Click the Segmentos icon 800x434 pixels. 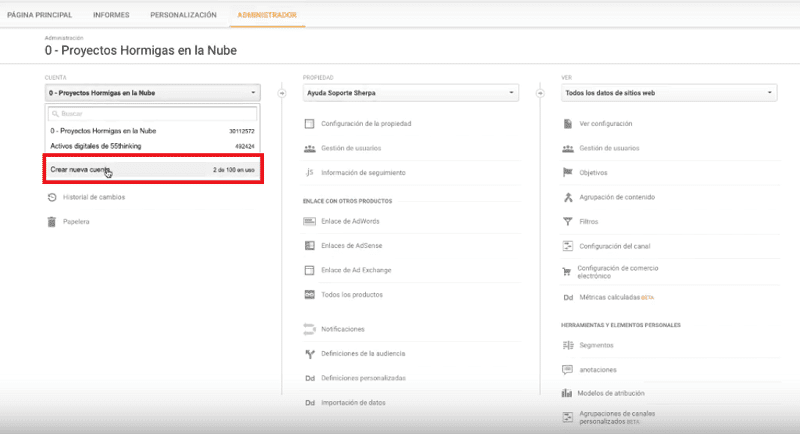pos(568,345)
